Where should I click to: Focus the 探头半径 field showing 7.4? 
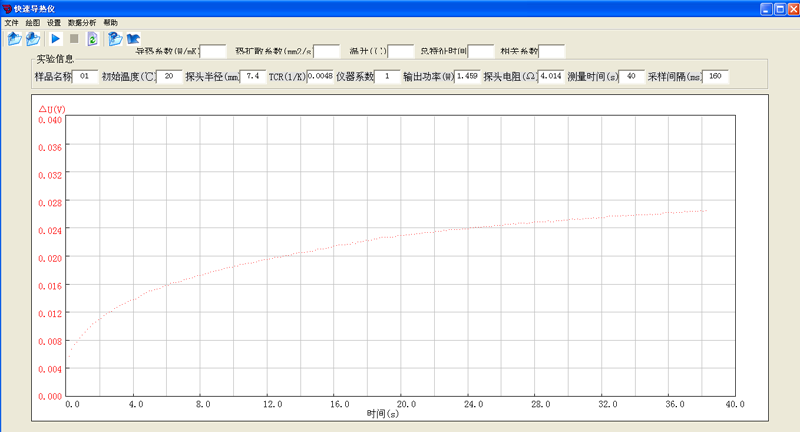(x=252, y=76)
